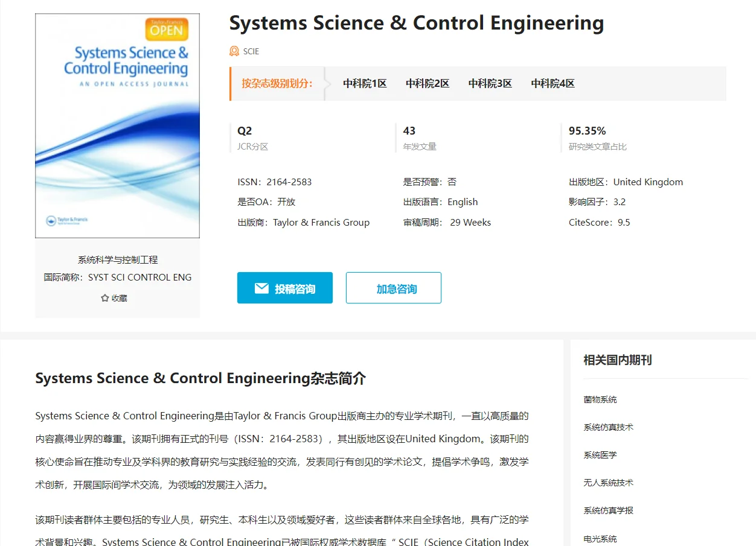The width and height of the screenshot is (756, 546).
Task: Select the 中科院4区 tab
Action: 553,83
